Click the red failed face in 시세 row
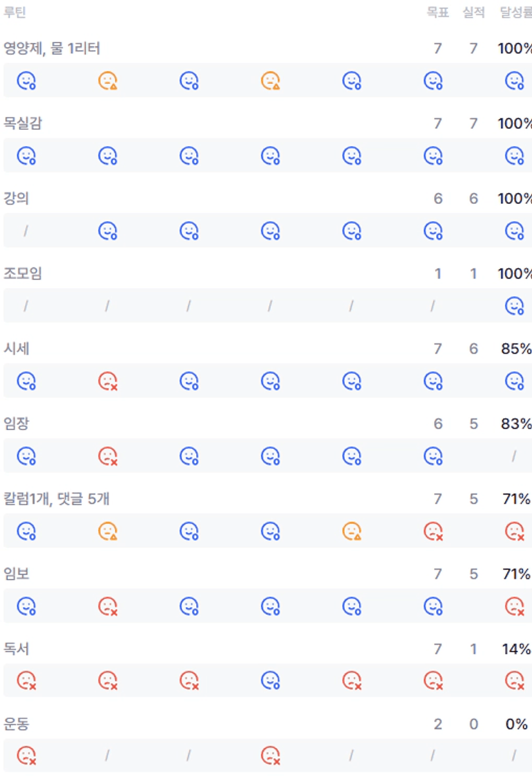Screen dimensions: 532x782 point(107,381)
